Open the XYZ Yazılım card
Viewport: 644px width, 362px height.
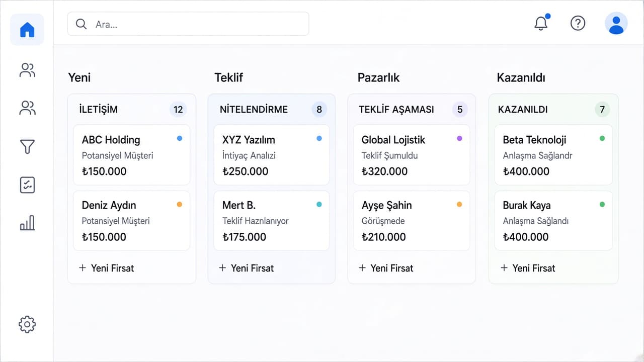[272, 155]
